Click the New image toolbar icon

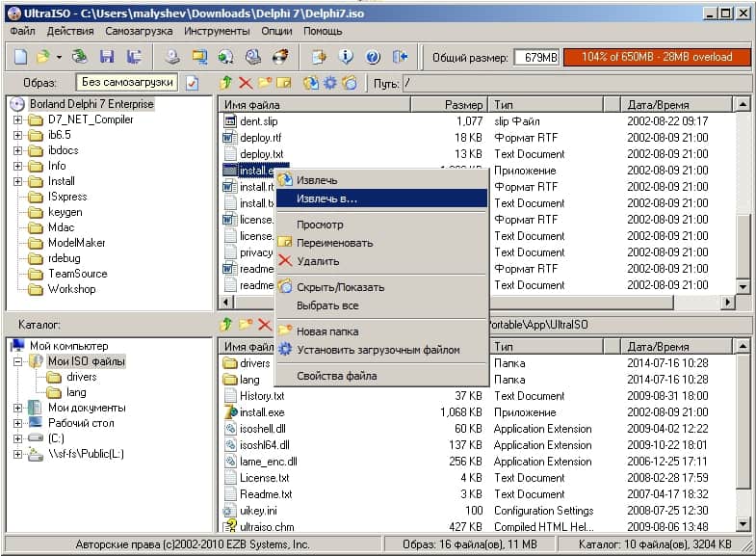[20, 57]
